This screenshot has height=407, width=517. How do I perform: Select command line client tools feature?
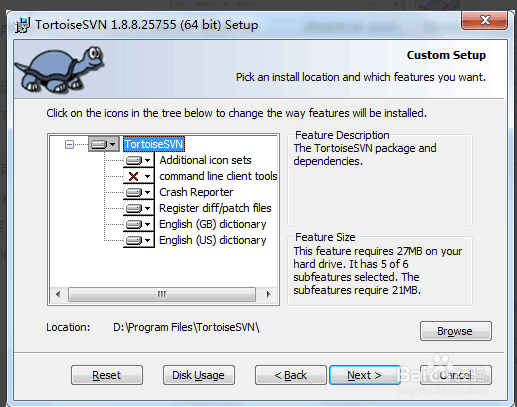[x=218, y=176]
